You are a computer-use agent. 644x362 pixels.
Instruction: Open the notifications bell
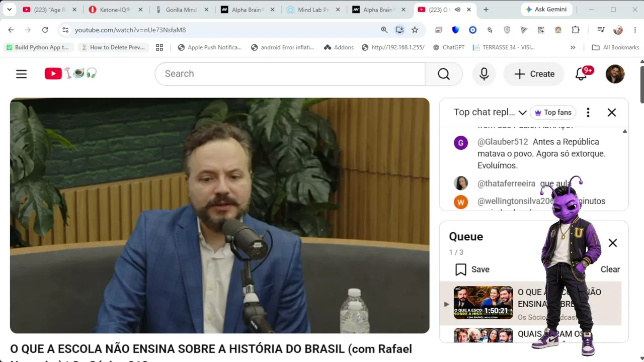coord(581,74)
